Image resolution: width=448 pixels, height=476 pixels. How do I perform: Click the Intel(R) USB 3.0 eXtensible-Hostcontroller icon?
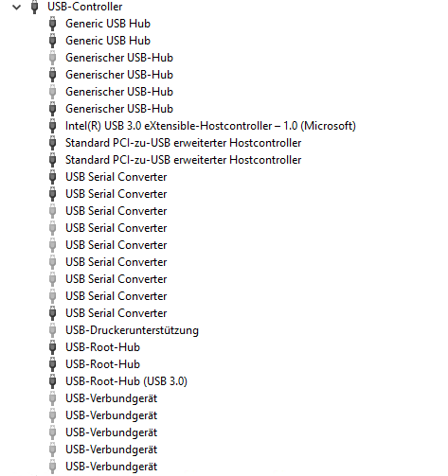(x=53, y=126)
